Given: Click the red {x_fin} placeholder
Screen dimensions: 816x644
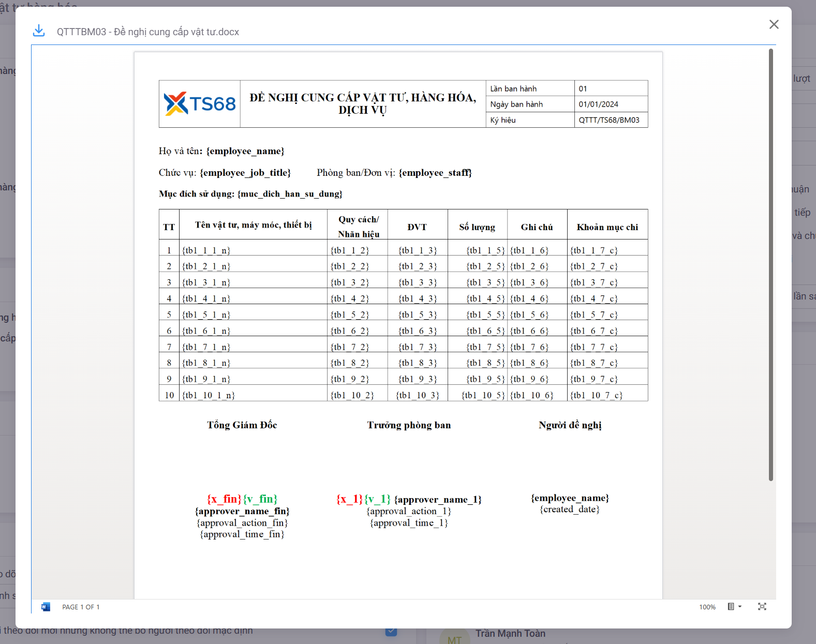Looking at the screenshot, I should click(224, 499).
